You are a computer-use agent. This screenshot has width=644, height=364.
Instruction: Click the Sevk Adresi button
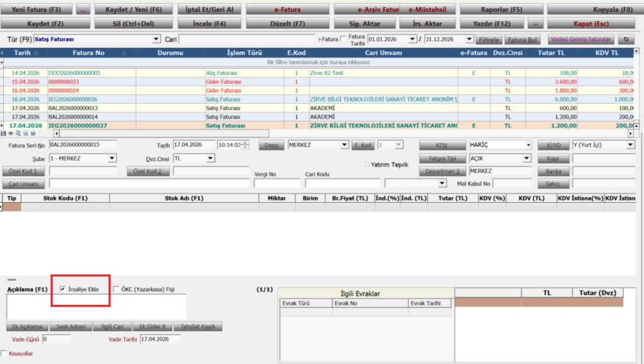coord(70,326)
